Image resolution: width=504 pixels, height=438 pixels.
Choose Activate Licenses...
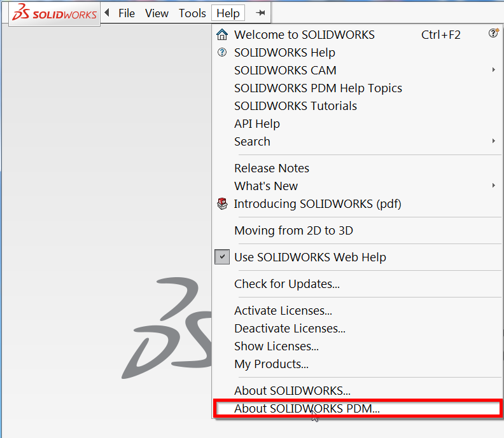tap(283, 310)
